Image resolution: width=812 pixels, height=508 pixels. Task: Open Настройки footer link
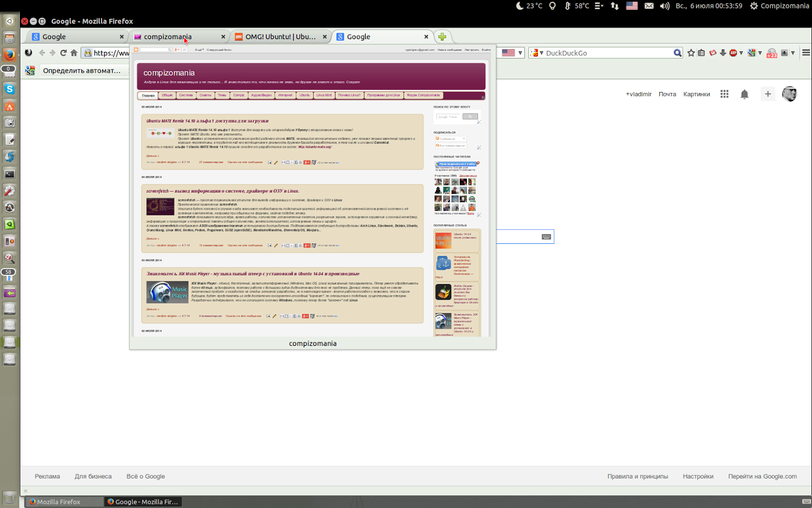(x=698, y=477)
